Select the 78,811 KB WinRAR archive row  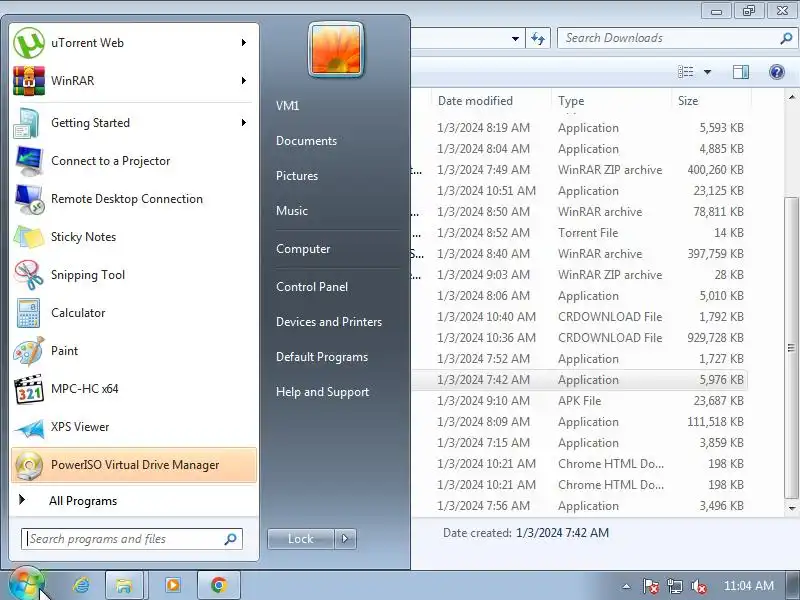(x=580, y=212)
